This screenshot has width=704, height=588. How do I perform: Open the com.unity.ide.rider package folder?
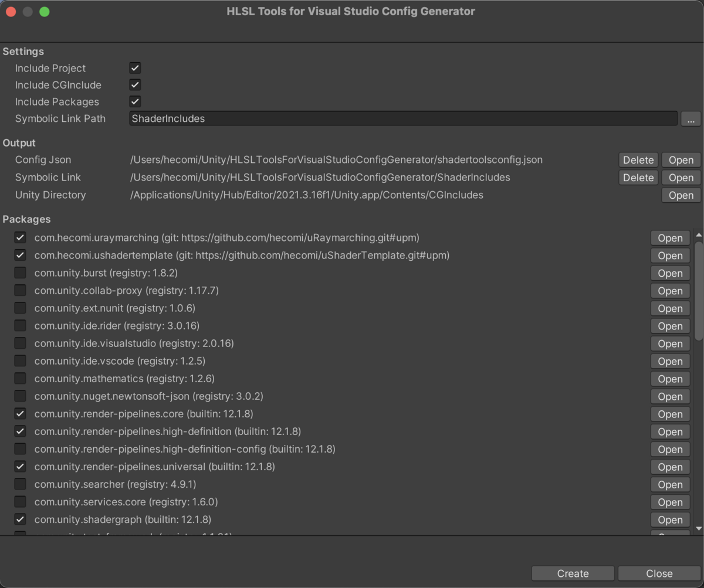[x=670, y=326]
